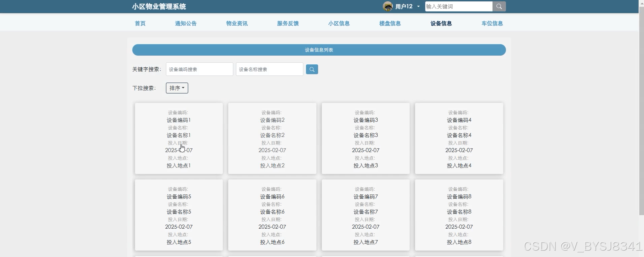The width and height of the screenshot is (644, 257).
Task: Click the 投入地点4 text
Action: point(459,165)
